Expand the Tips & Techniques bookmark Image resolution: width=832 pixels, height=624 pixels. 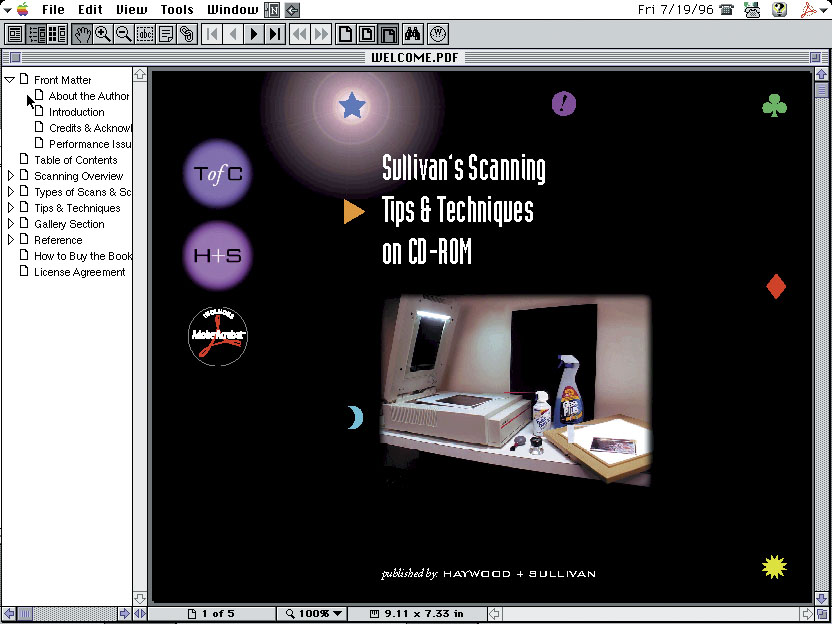(10, 207)
